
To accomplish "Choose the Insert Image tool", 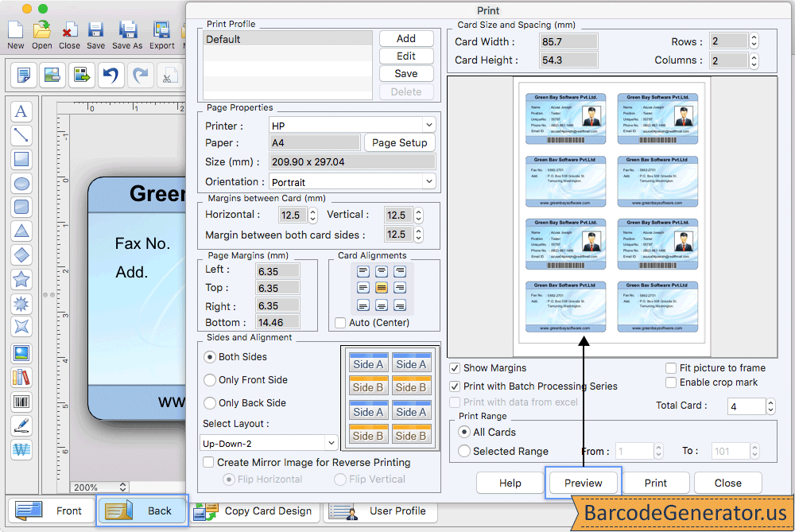I will coord(21,353).
